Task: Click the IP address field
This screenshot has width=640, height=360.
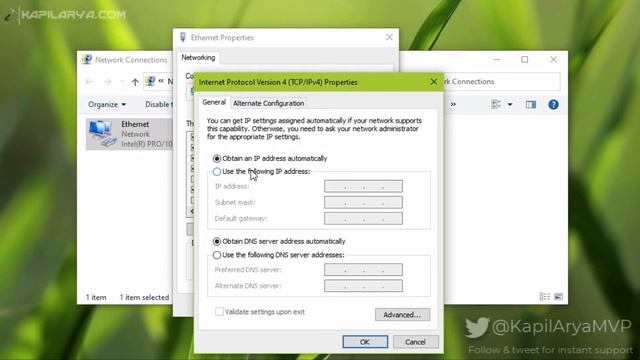Action: pos(363,186)
